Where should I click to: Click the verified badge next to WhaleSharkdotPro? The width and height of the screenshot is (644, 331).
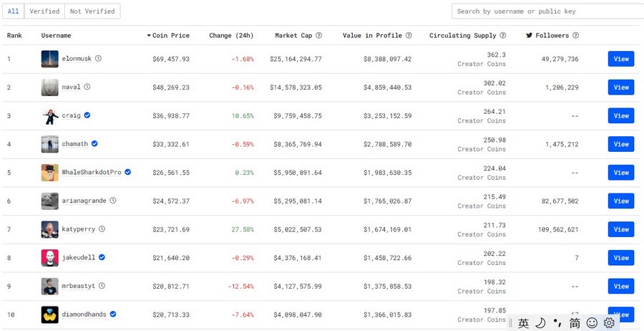pos(128,172)
